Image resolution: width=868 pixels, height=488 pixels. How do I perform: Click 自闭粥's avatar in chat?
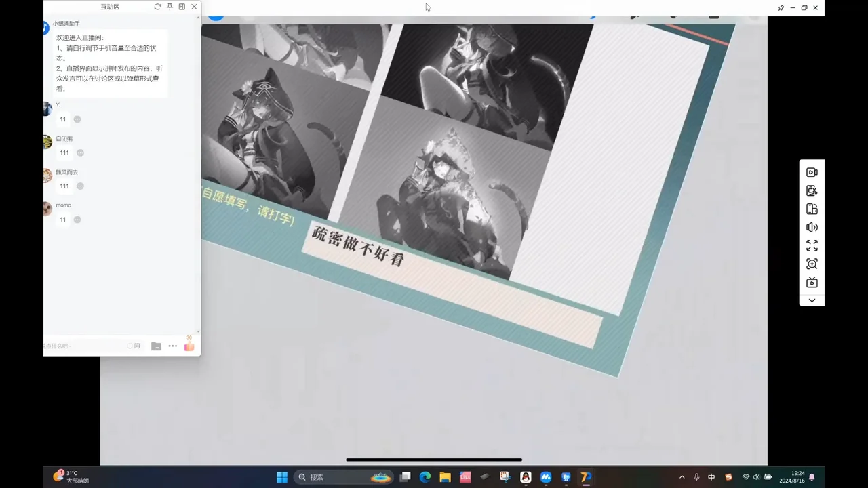pyautogui.click(x=47, y=142)
